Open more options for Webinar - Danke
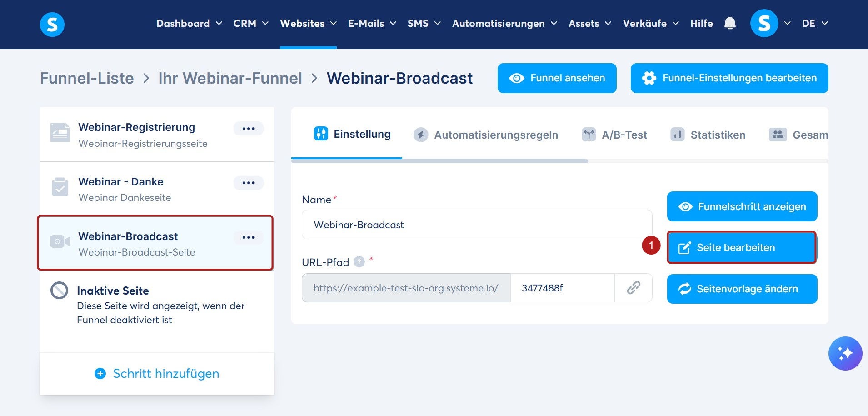 tap(249, 183)
